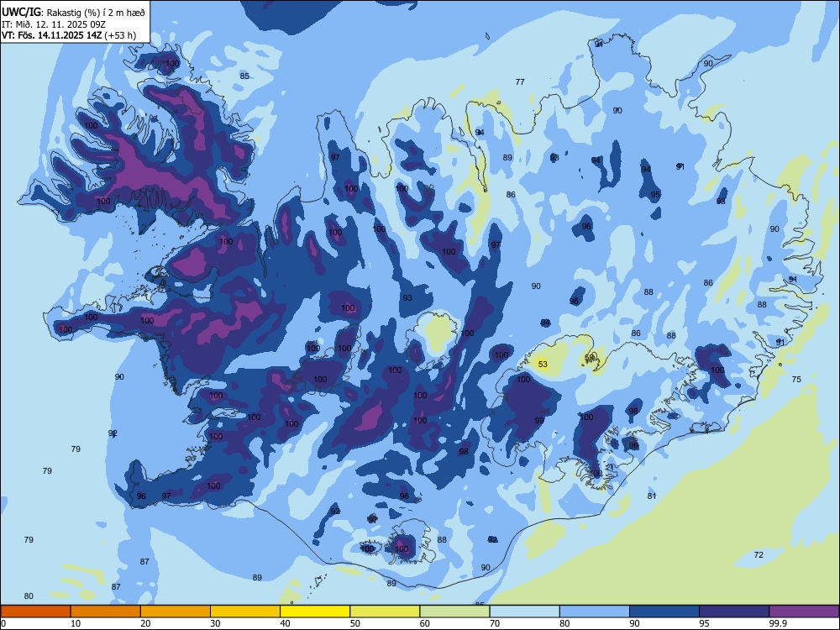Select the 90–95 medium blue legend swatch

[x=664, y=612]
